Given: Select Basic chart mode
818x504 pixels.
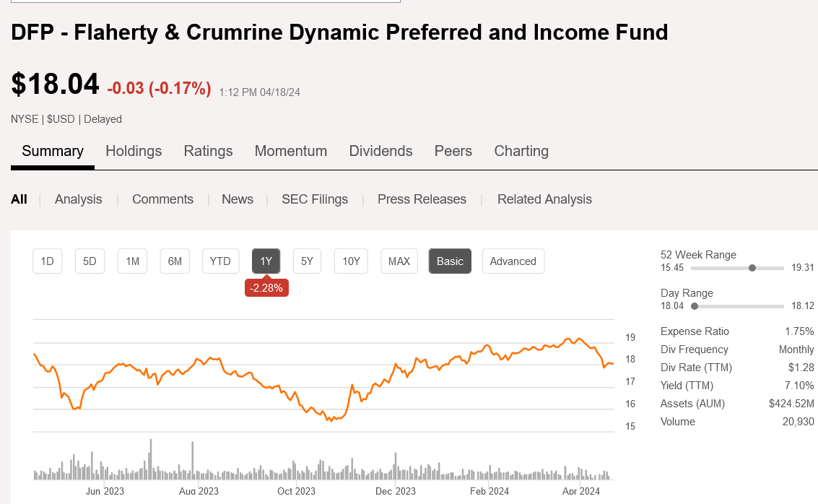Looking at the screenshot, I should point(450,261).
